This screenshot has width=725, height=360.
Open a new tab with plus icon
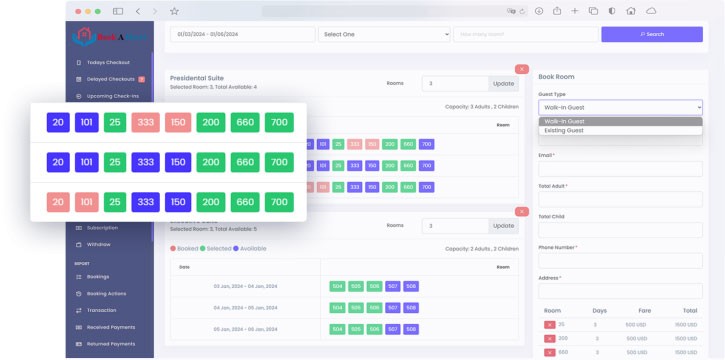[574, 11]
